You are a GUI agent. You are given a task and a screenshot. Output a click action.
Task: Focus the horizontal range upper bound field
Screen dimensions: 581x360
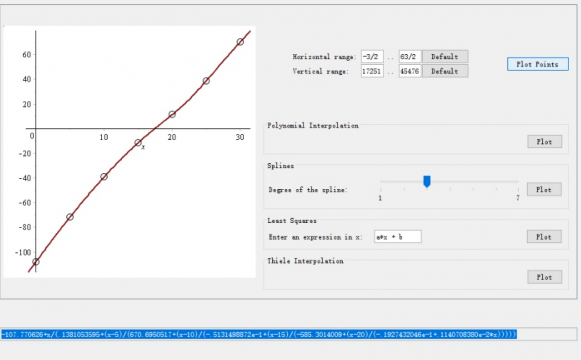[x=410, y=57]
